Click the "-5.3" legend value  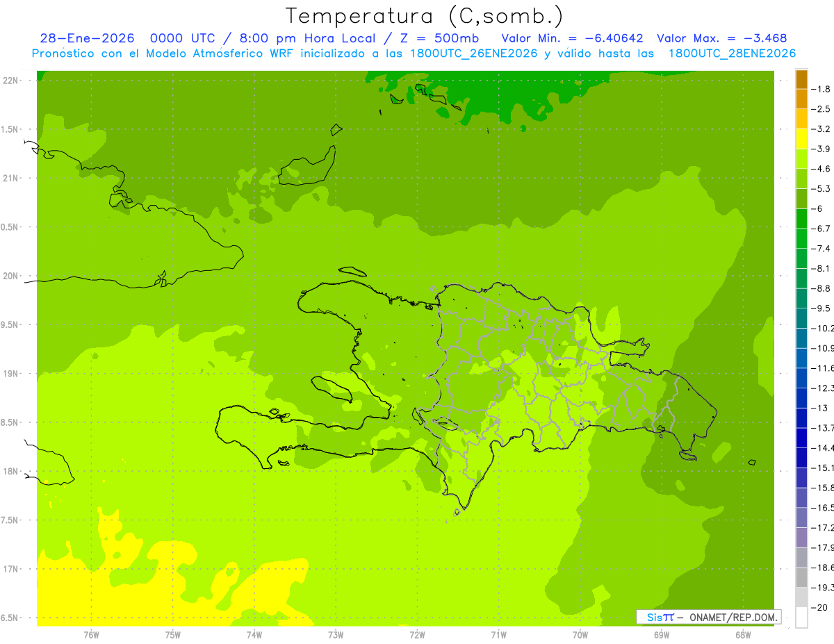(821, 189)
